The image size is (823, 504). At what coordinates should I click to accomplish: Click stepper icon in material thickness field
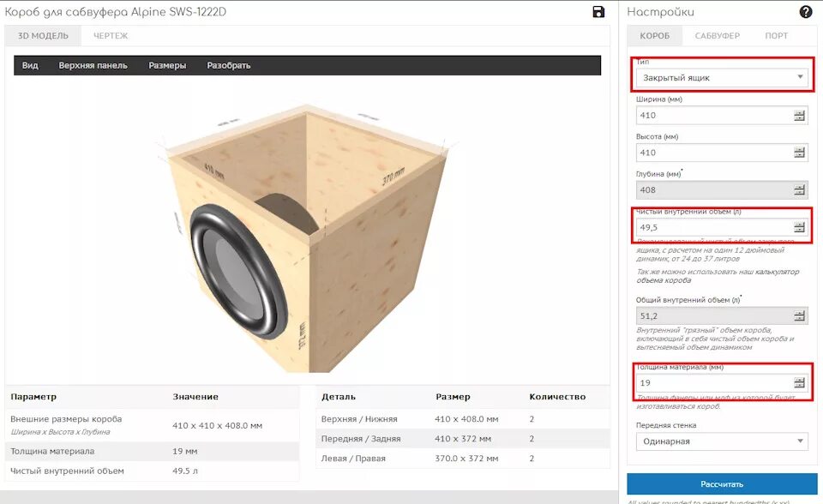799,383
